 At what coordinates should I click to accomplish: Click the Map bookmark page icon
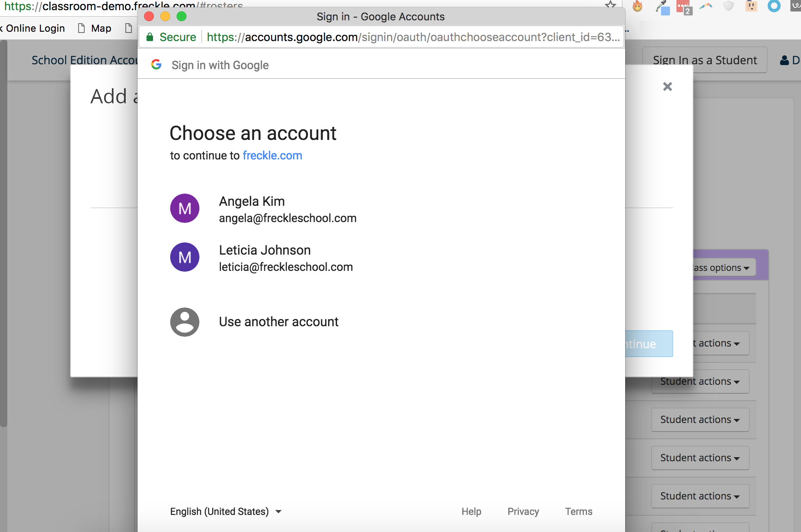pos(81,28)
